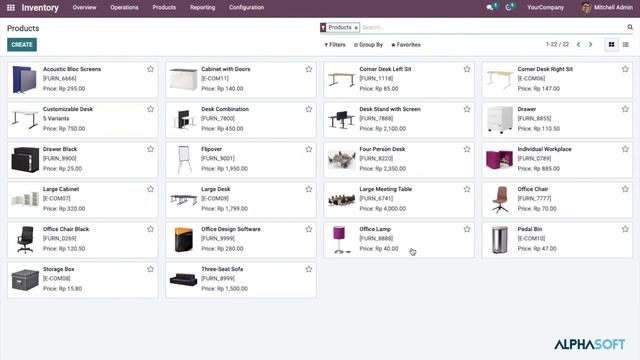
Task: Star the Pedal Bin product
Action: tap(625, 229)
